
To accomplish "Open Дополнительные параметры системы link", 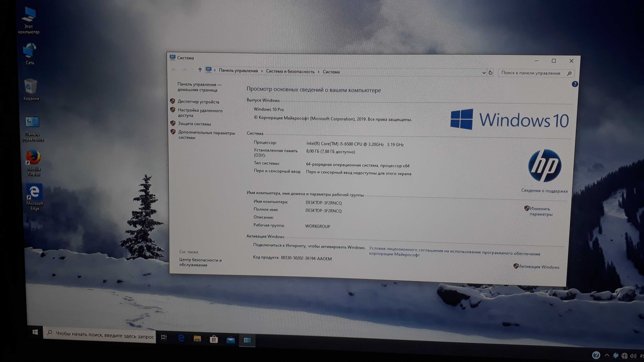I will 207,135.
